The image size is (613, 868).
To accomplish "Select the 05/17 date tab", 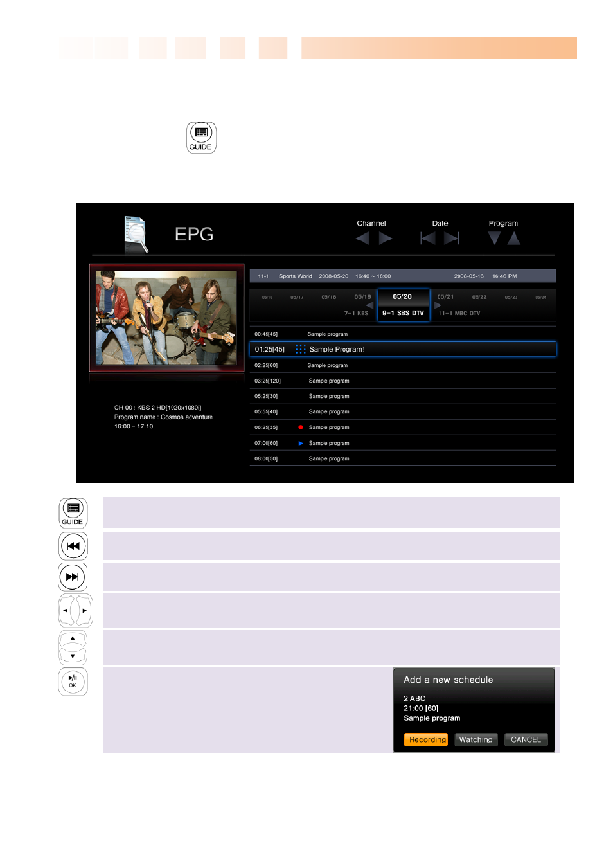I will [297, 298].
